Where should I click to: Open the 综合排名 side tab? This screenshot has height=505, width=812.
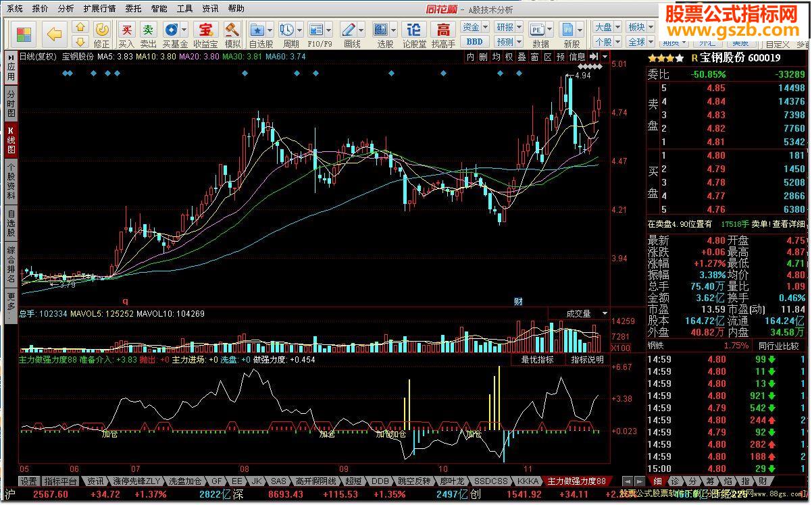click(x=11, y=265)
